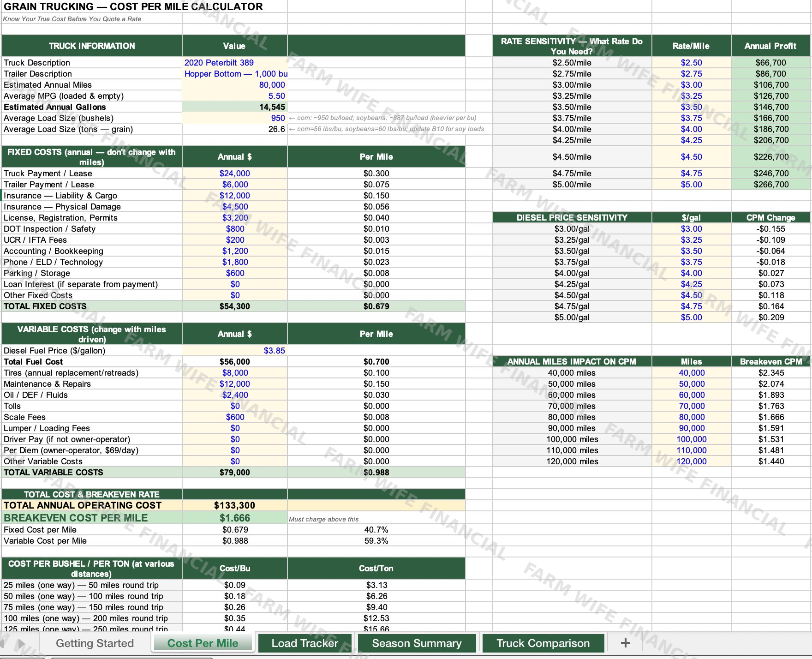The width and height of the screenshot is (812, 659).
Task: Go to the Truck Comparison tab
Action: [543, 643]
